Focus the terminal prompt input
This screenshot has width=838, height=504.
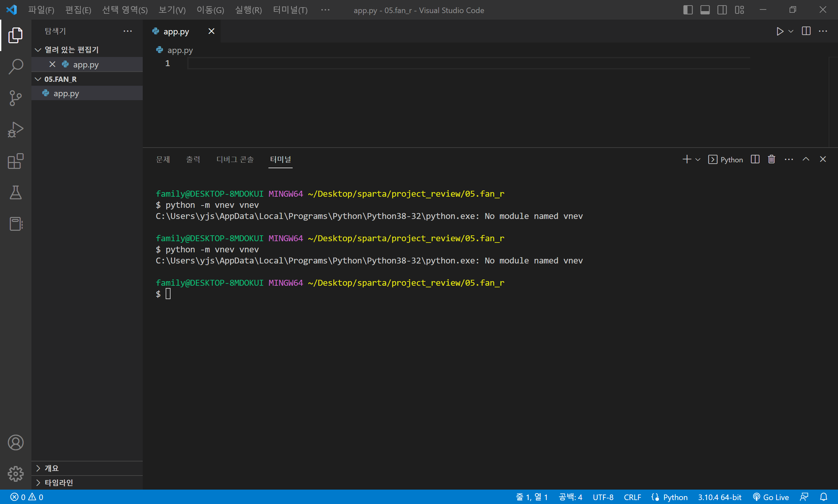point(168,294)
